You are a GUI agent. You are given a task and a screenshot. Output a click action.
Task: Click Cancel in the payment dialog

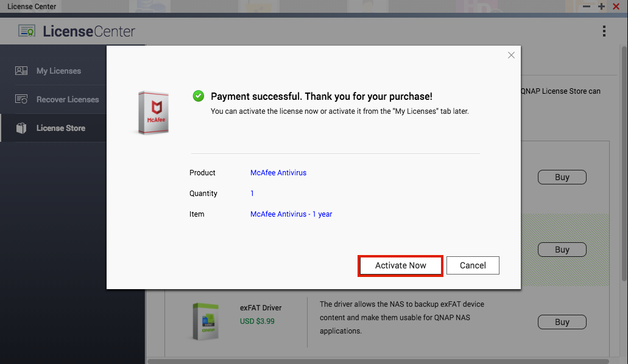tap(473, 265)
